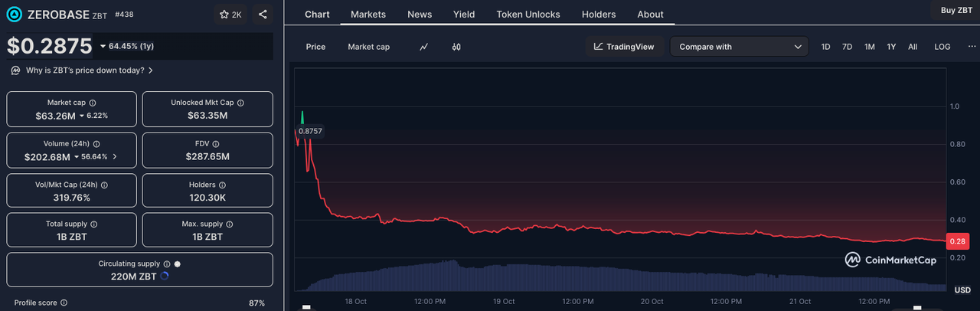The height and width of the screenshot is (311, 980).
Task: Click the Buy ZBT button
Action: pyautogui.click(x=956, y=10)
